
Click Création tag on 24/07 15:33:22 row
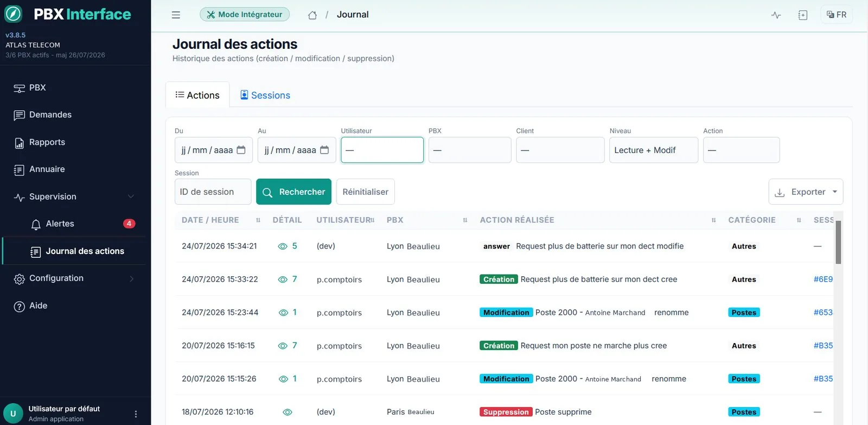(x=499, y=279)
